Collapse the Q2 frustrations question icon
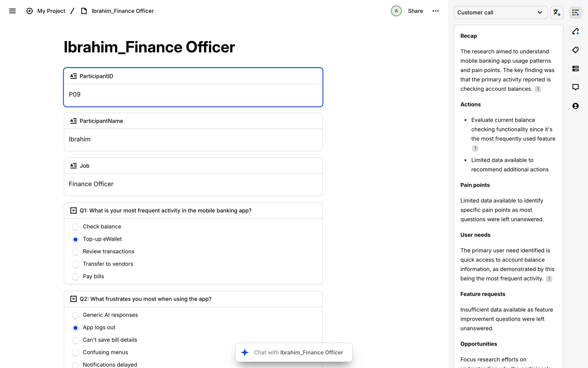Viewport: 588px width, 368px height. click(73, 299)
